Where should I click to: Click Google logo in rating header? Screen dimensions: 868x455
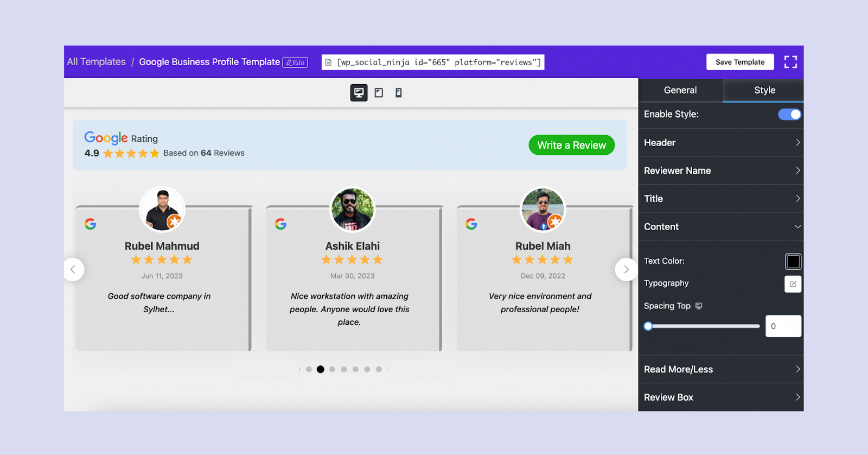(x=106, y=137)
